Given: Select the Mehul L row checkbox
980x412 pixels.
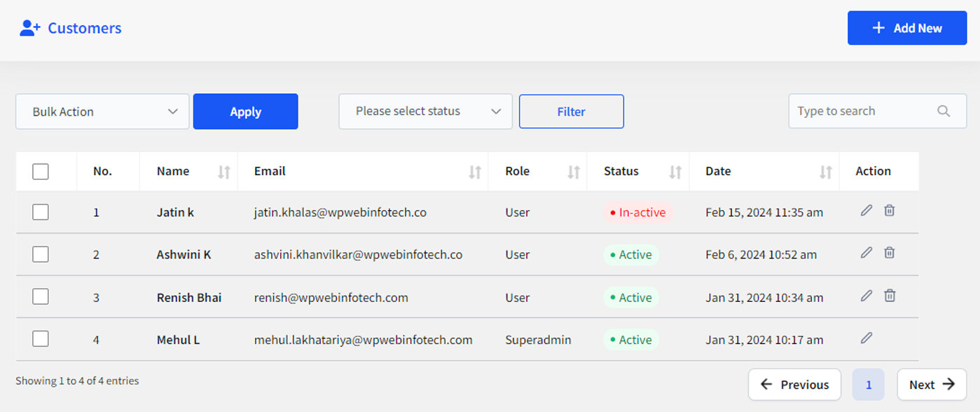Looking at the screenshot, I should (41, 339).
